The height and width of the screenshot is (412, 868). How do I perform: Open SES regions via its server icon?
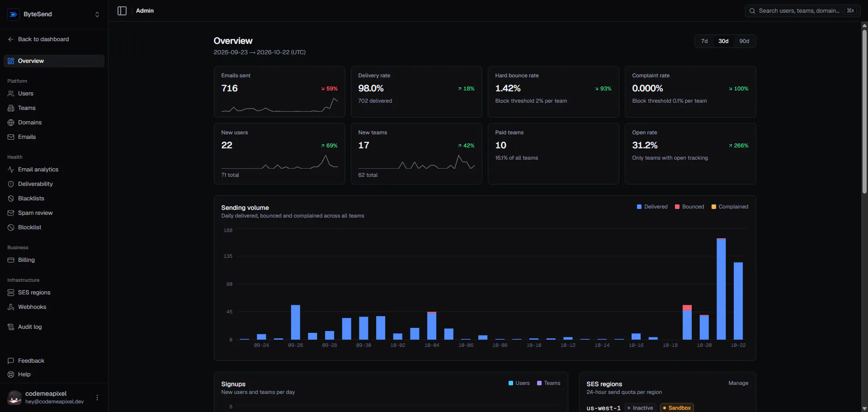pyautogui.click(x=11, y=293)
